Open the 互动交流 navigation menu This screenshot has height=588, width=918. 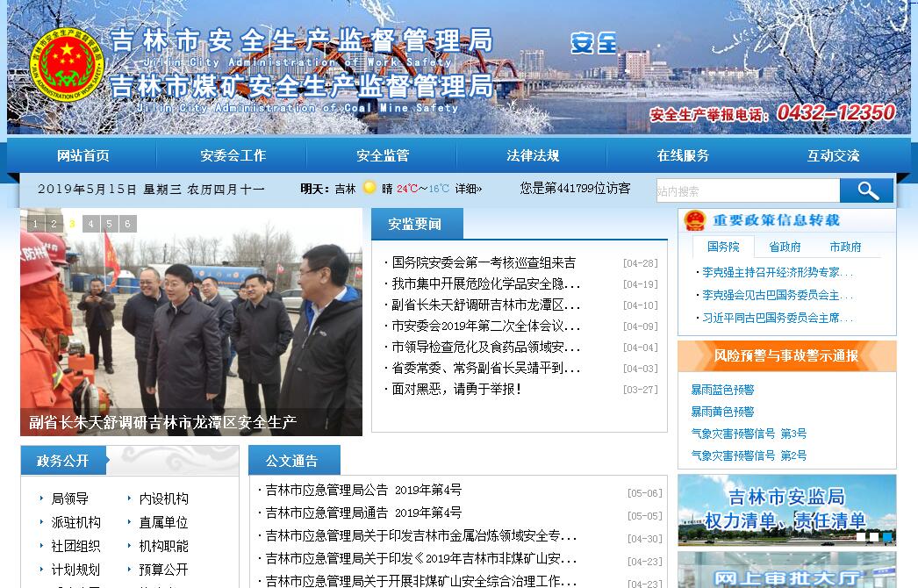tap(833, 155)
